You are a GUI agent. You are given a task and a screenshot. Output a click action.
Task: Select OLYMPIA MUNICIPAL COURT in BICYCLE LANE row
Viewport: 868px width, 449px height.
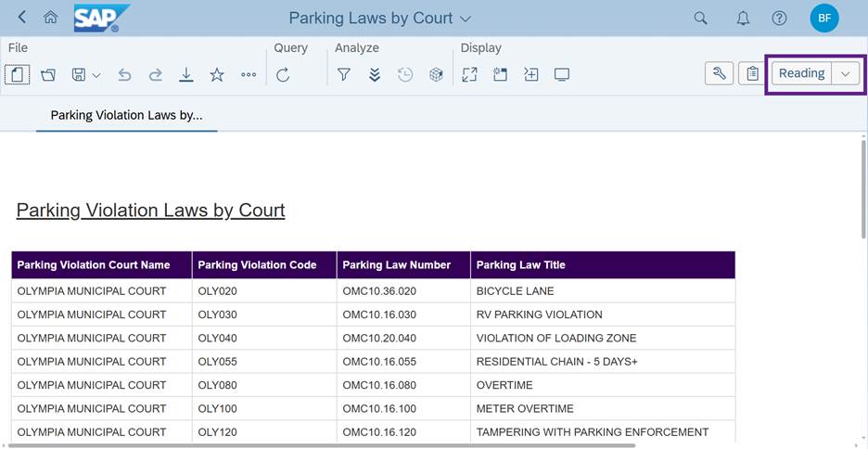pyautogui.click(x=102, y=290)
